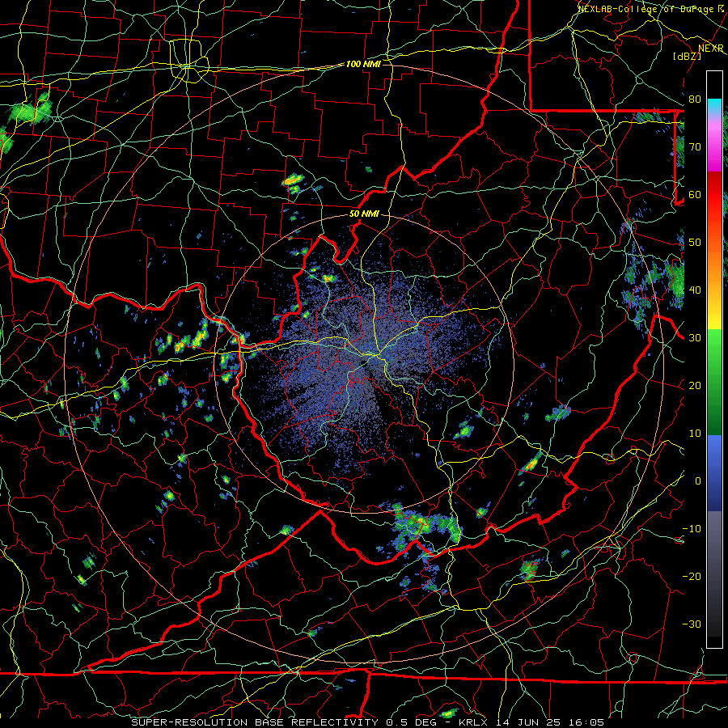Click the red segment of the color bar
Screen dimensions: 728x728
[x=714, y=195]
